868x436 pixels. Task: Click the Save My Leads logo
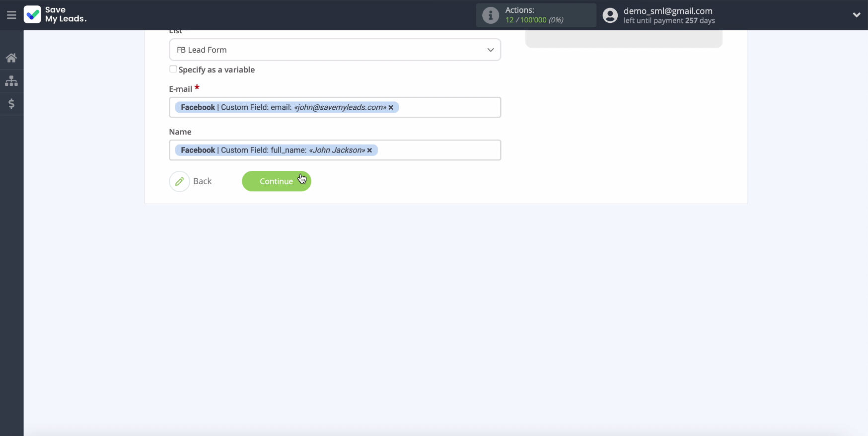[x=55, y=15]
